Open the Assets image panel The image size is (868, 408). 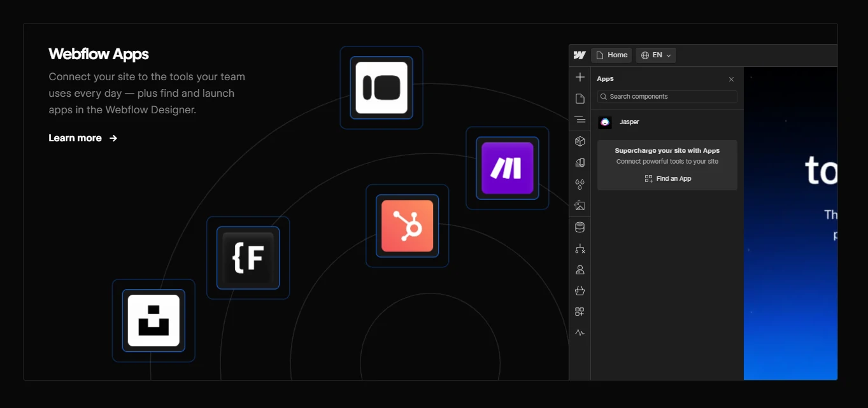[x=580, y=206]
